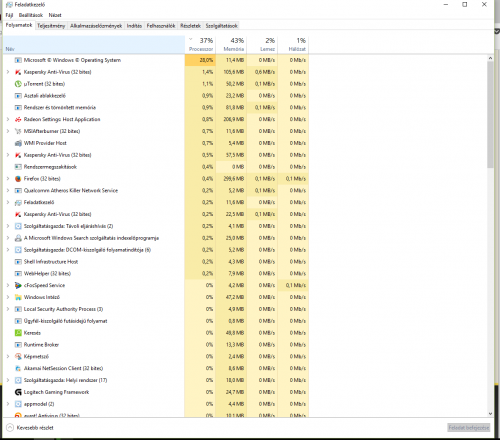Switch to the Alkalmazáselőzmények tab
500x440 pixels.
coord(96,26)
